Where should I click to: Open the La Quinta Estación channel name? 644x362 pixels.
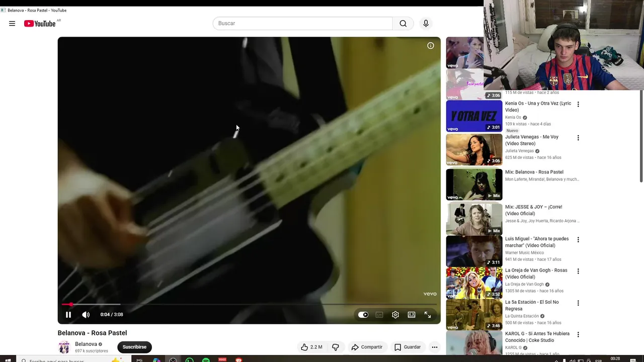(x=521, y=316)
